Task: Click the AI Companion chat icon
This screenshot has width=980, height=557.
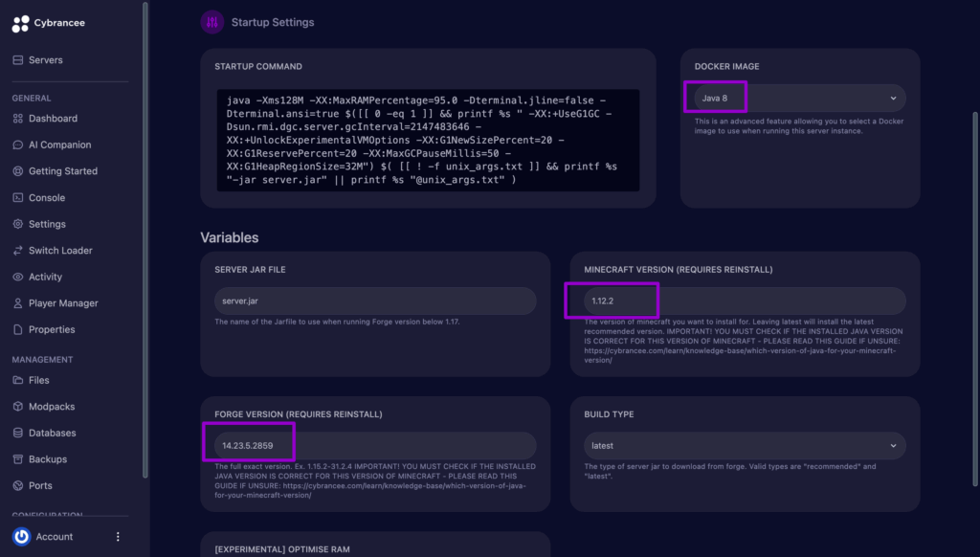Action: coord(17,145)
